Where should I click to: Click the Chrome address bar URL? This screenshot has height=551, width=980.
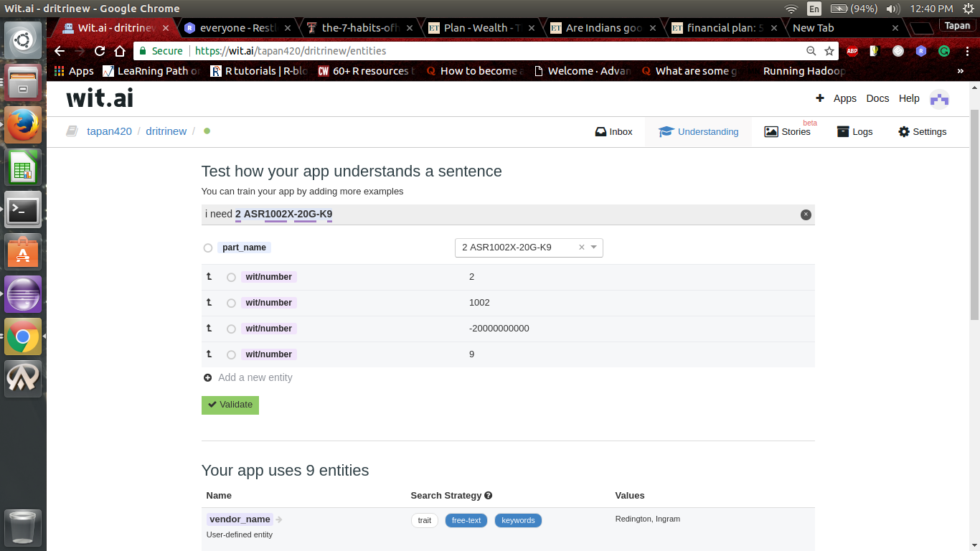pos(291,51)
